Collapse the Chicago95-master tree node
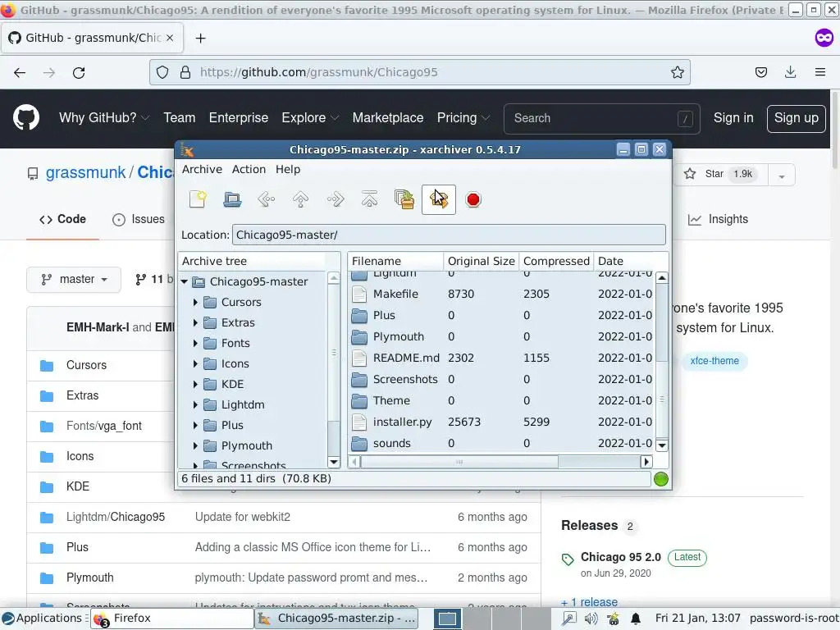 point(185,281)
